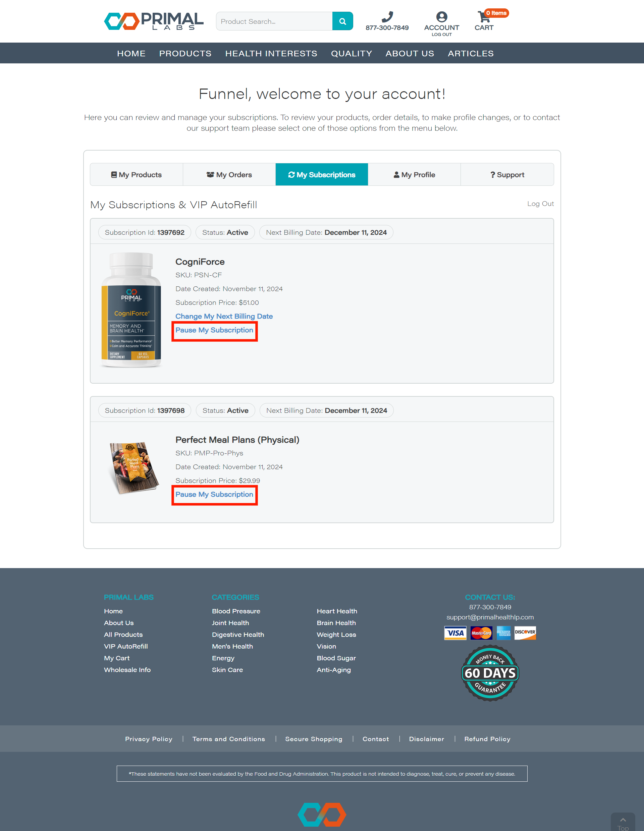The height and width of the screenshot is (831, 644).
Task: Click the CogniForce product title
Action: pyautogui.click(x=200, y=262)
